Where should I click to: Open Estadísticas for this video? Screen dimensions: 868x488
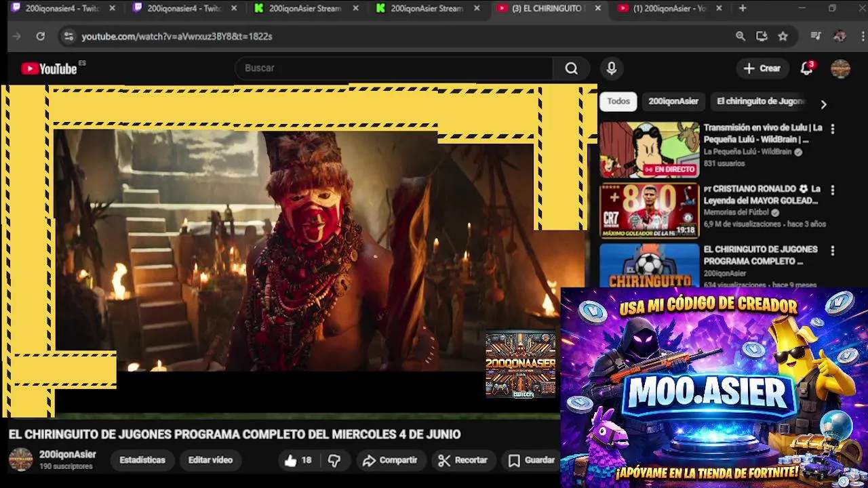coord(142,460)
